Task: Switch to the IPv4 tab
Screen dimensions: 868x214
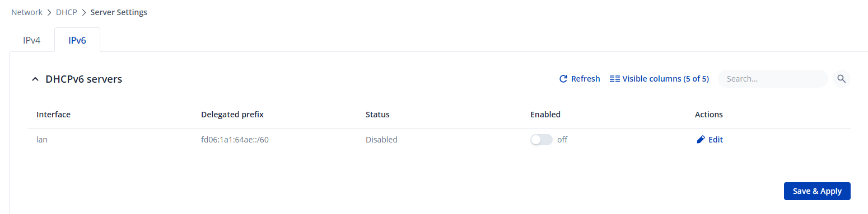Action: click(x=31, y=41)
